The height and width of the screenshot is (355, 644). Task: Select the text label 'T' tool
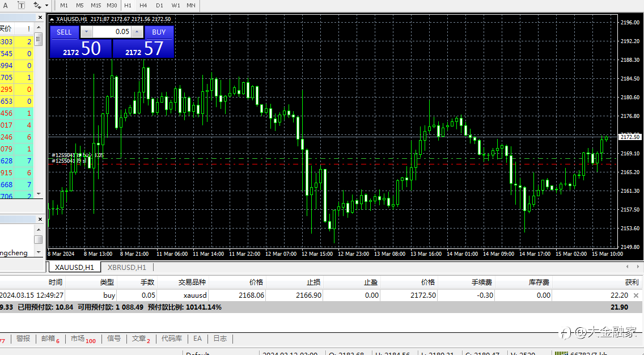[21, 5]
